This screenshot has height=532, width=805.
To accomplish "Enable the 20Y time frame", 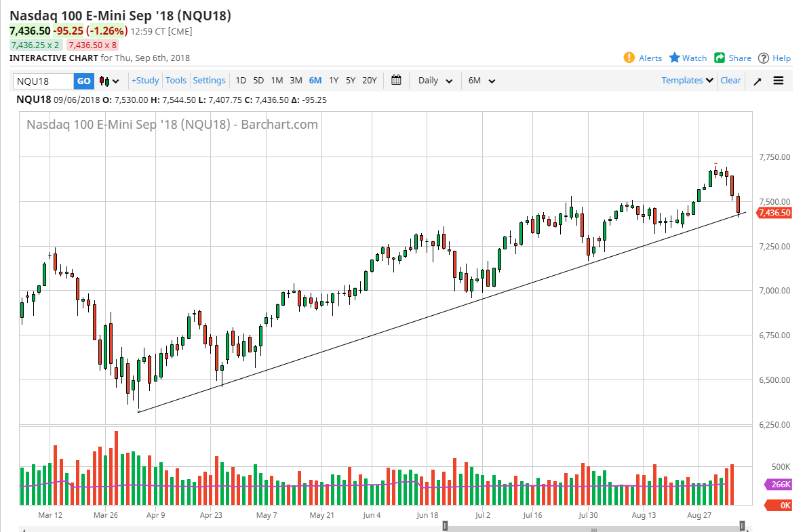I will pyautogui.click(x=369, y=81).
